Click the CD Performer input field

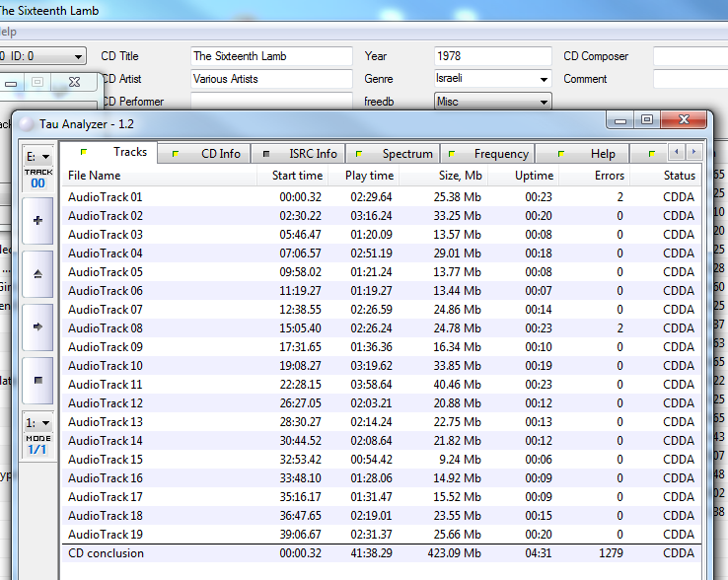click(x=271, y=101)
